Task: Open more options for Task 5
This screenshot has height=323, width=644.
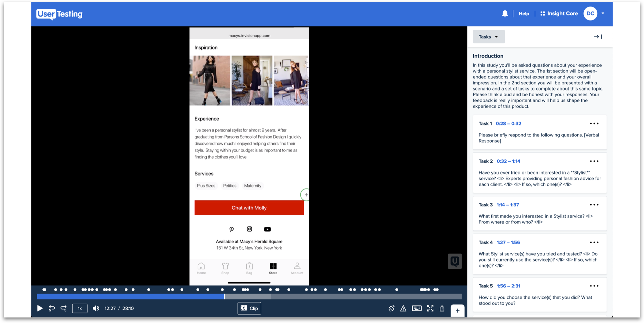Action: 594,286
